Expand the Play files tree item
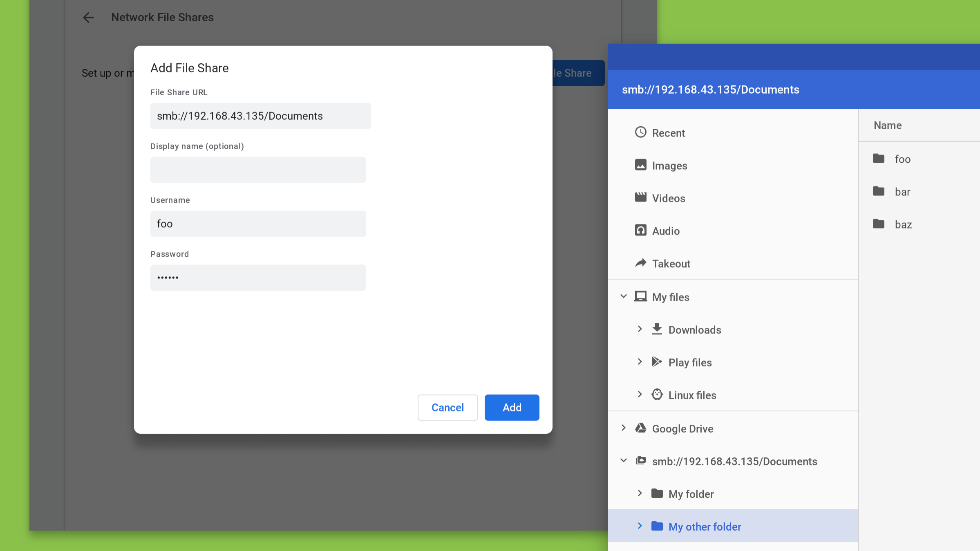Image resolution: width=980 pixels, height=551 pixels. pos(640,363)
